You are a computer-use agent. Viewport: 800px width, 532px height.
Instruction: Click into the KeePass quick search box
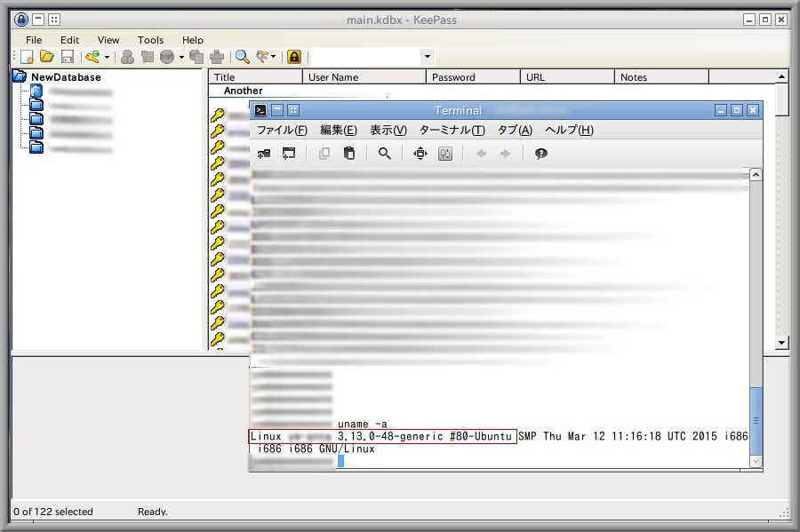tap(366, 57)
